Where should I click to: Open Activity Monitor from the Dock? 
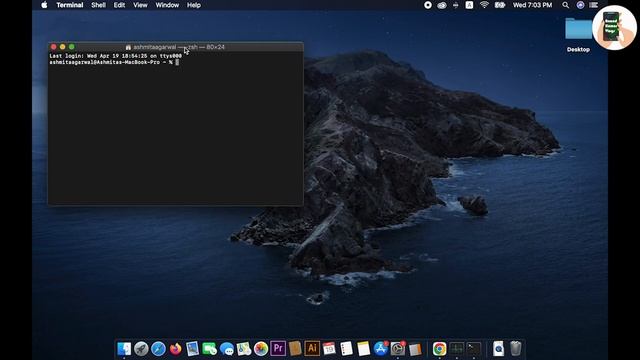[457, 349]
